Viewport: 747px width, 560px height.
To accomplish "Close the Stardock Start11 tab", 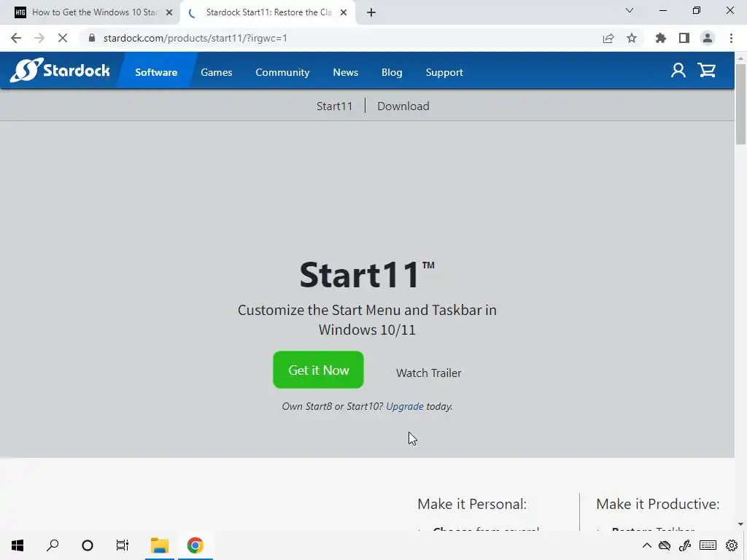I will 344,12.
